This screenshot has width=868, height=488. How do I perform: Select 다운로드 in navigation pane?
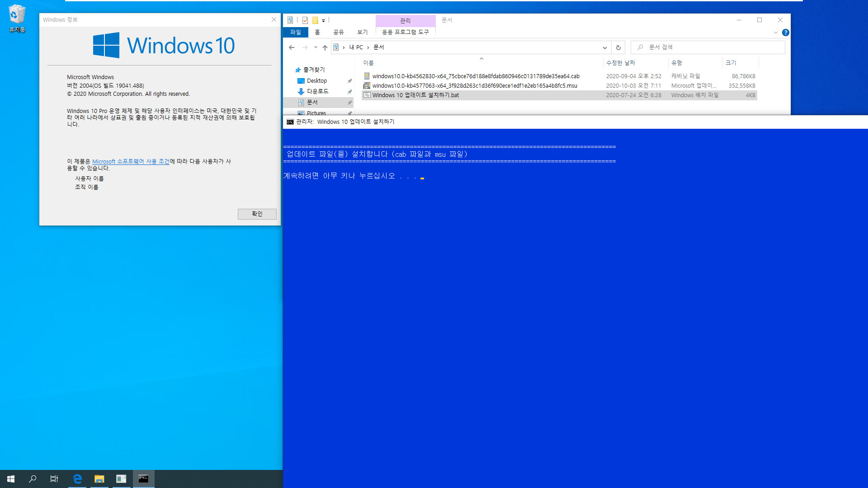[317, 92]
